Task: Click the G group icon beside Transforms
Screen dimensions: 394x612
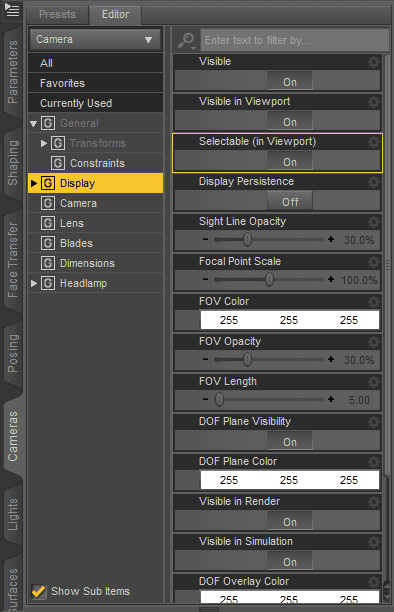Action: click(58, 143)
